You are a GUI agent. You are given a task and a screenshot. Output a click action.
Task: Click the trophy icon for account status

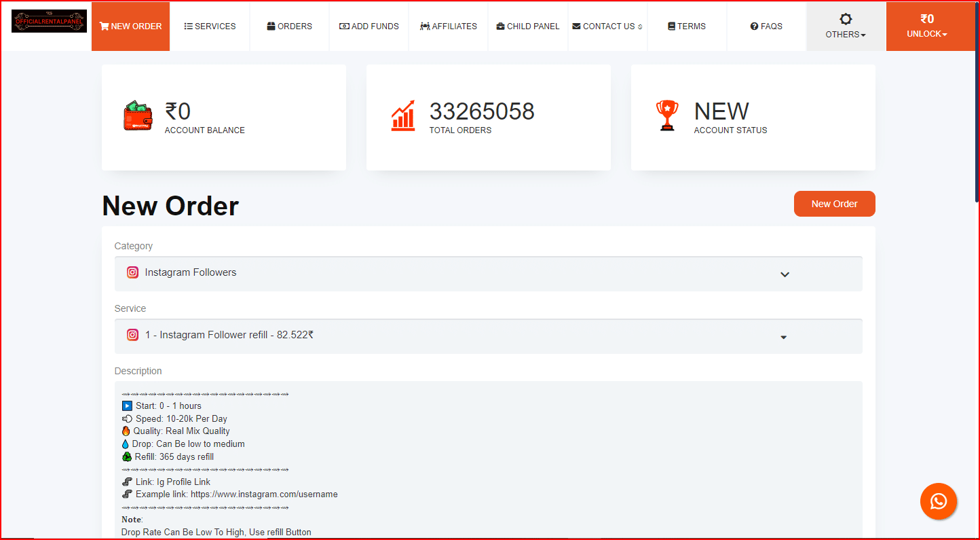pos(667,116)
